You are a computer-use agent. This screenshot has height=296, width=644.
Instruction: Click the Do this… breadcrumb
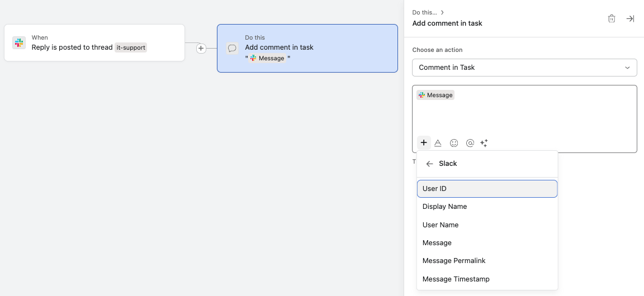coord(424,12)
